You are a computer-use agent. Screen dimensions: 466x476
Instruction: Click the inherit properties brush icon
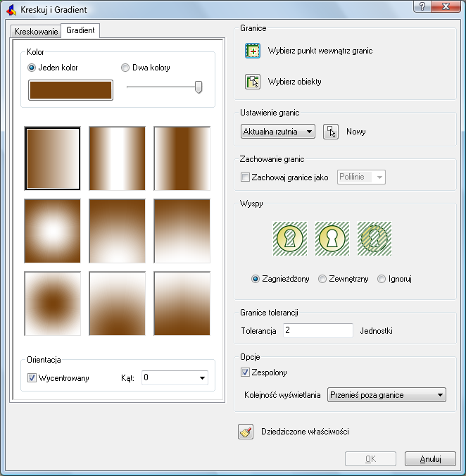click(246, 432)
